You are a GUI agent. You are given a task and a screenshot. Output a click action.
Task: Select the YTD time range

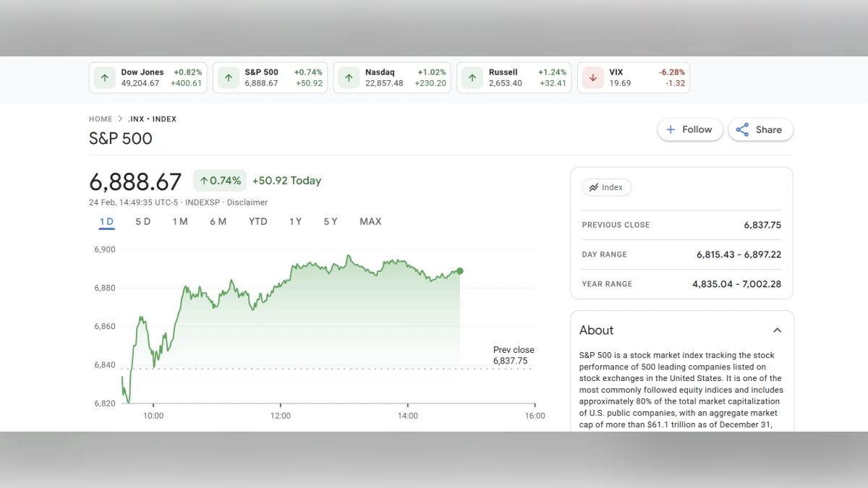[x=258, y=221]
